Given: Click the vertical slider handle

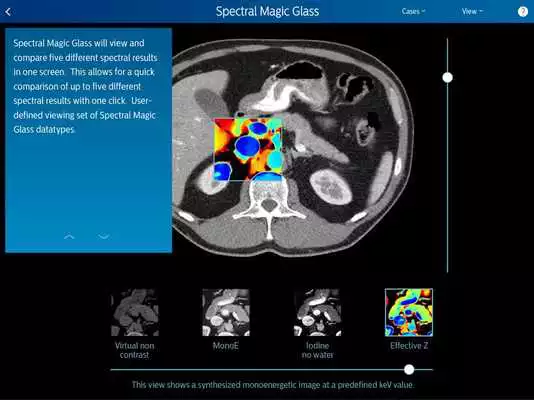Looking at the screenshot, I should tap(447, 78).
